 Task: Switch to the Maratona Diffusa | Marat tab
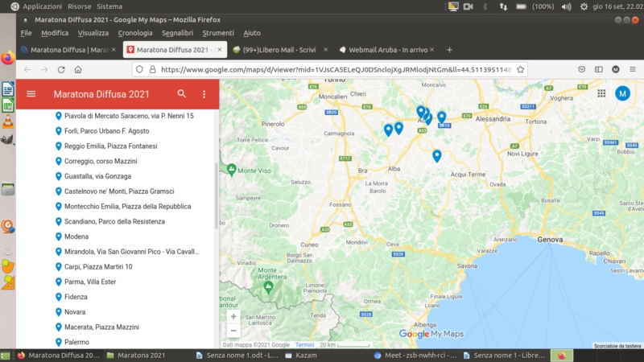[x=68, y=50]
